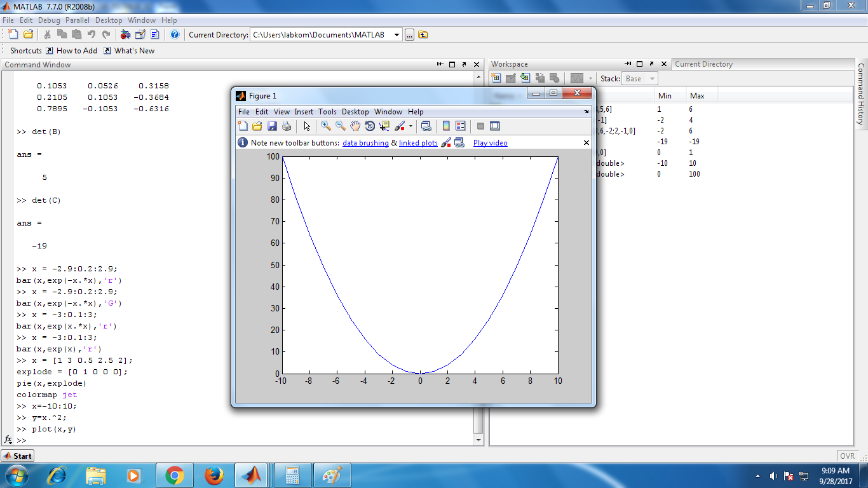
Task: Open the Tools menu in Figure 1
Action: click(327, 112)
